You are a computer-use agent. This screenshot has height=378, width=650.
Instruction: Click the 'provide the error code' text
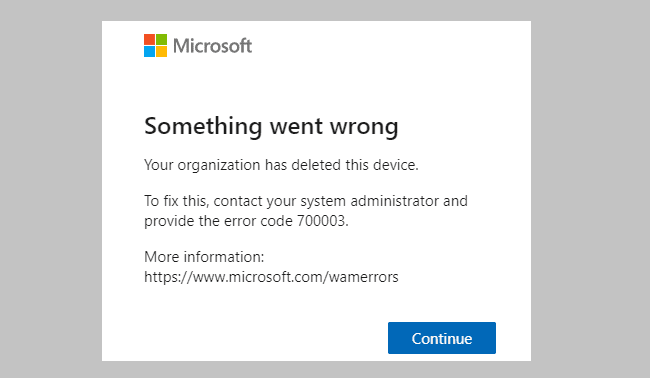pyautogui.click(x=218, y=221)
